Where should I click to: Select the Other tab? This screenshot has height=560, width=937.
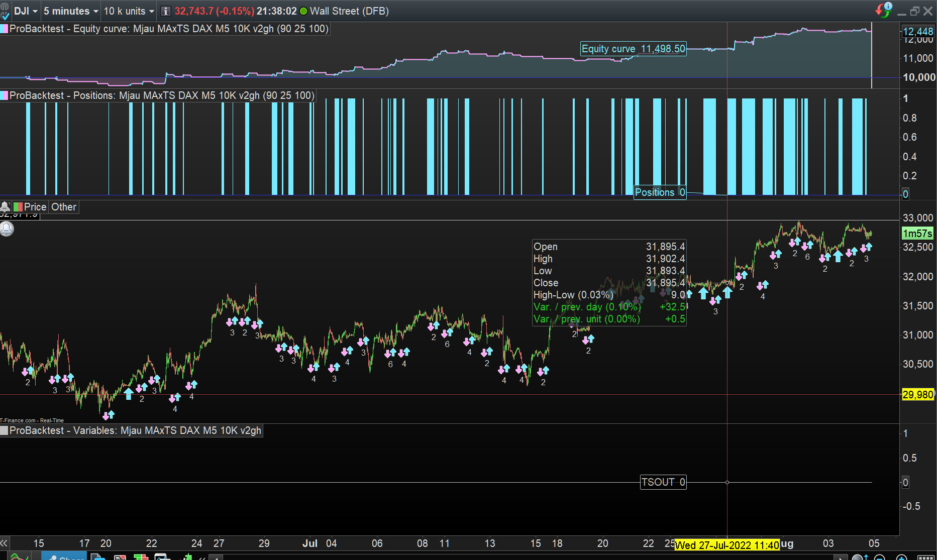click(x=64, y=207)
